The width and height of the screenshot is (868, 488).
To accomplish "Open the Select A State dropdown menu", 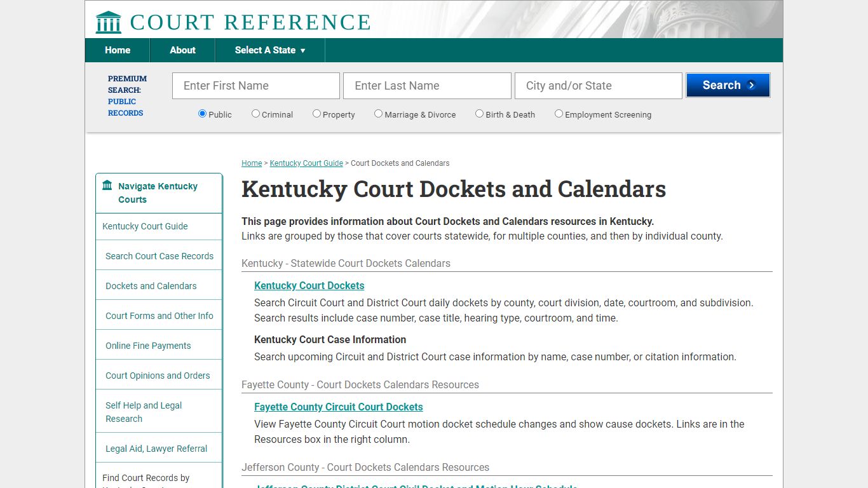I will tap(269, 50).
